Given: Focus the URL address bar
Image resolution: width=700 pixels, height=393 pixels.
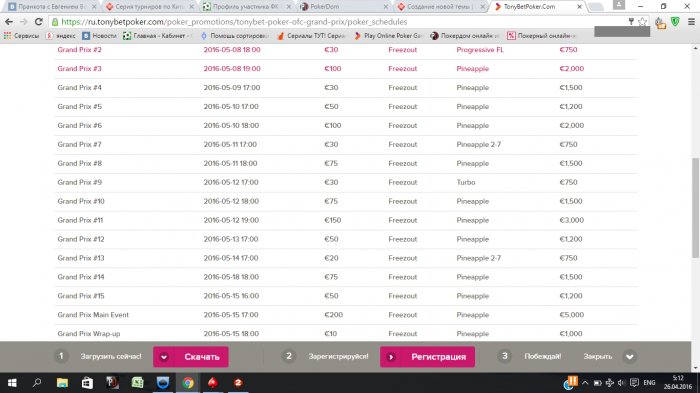Looking at the screenshot, I should tap(339, 21).
